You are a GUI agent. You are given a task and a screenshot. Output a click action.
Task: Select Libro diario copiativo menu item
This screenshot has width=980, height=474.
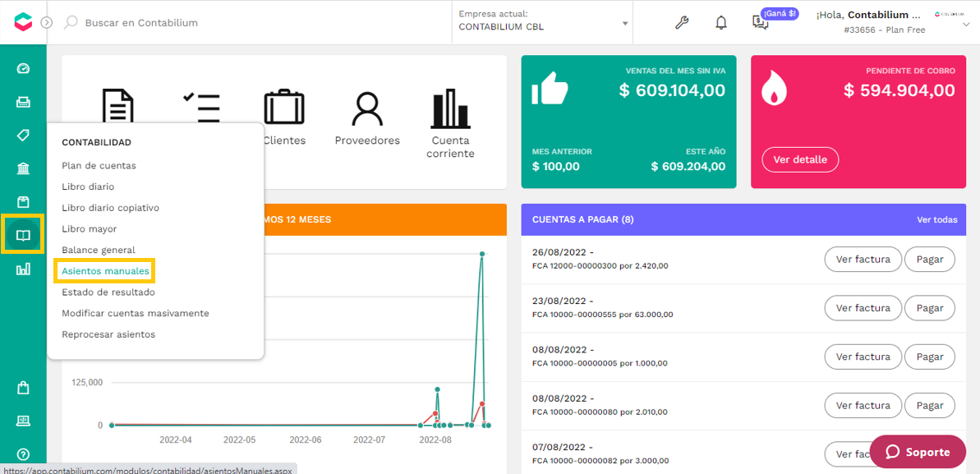pos(111,208)
